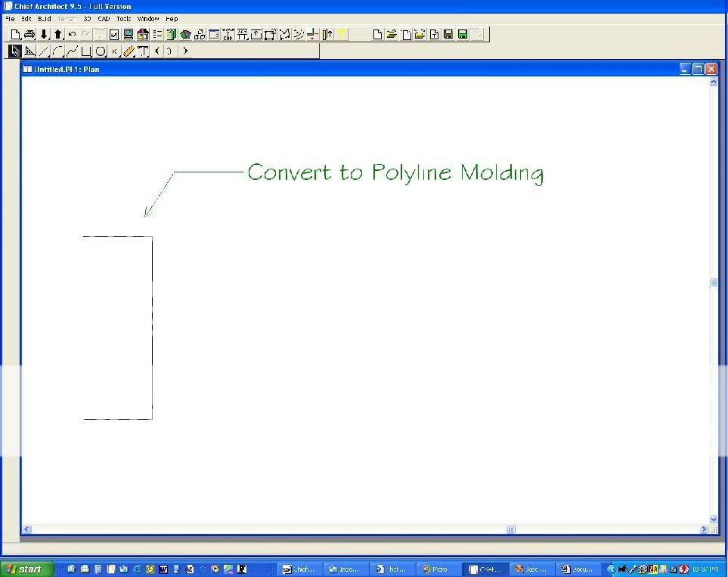Viewport: 728px width, 577px height.
Task: Select the straight Line drawing tool
Action: pyautogui.click(x=43, y=51)
